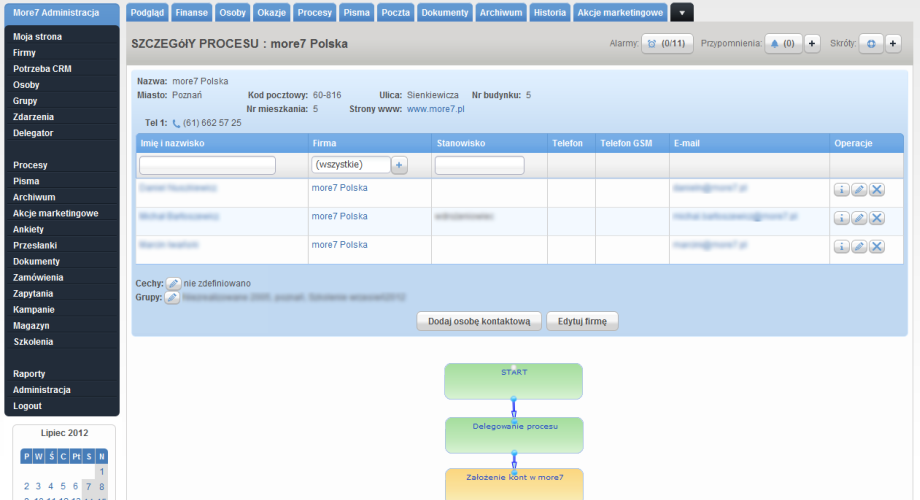
Task: Open more7 Polska link in first row
Action: [339, 188]
